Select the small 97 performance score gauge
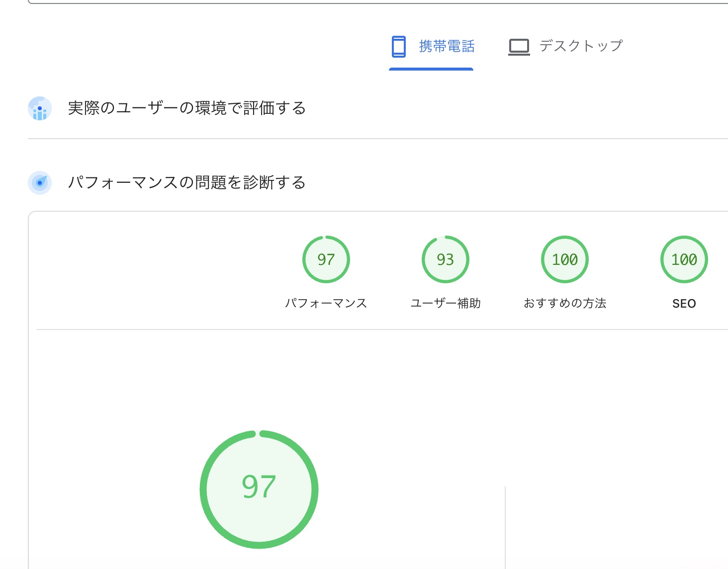Viewport: 728px width, 569px height. 326,259
